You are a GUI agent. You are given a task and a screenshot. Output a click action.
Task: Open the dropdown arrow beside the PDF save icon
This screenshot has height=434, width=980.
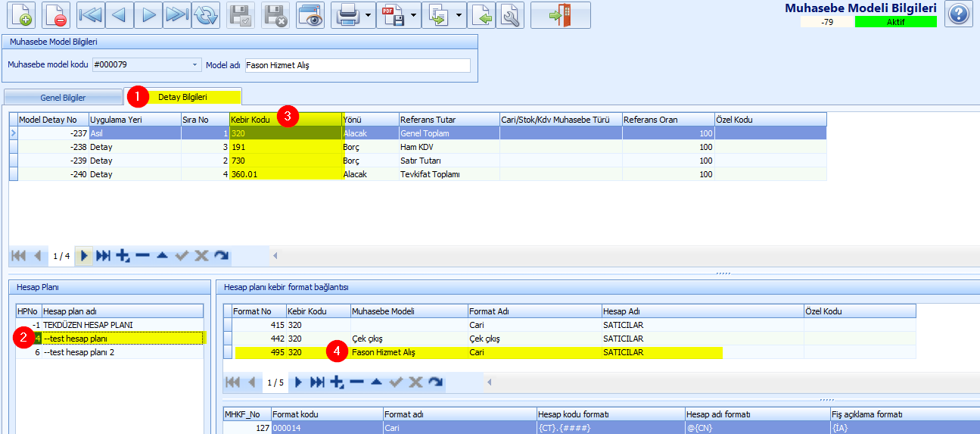414,15
